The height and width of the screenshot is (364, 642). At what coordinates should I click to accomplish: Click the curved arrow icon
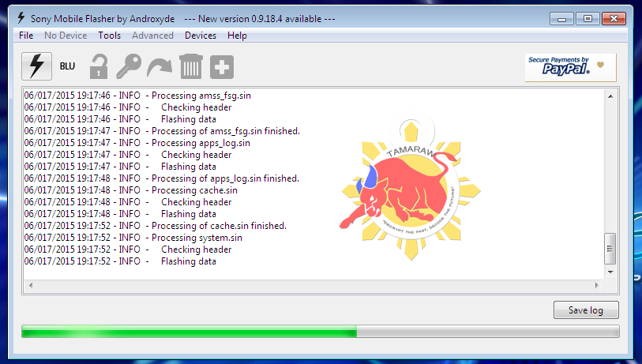pos(160,68)
